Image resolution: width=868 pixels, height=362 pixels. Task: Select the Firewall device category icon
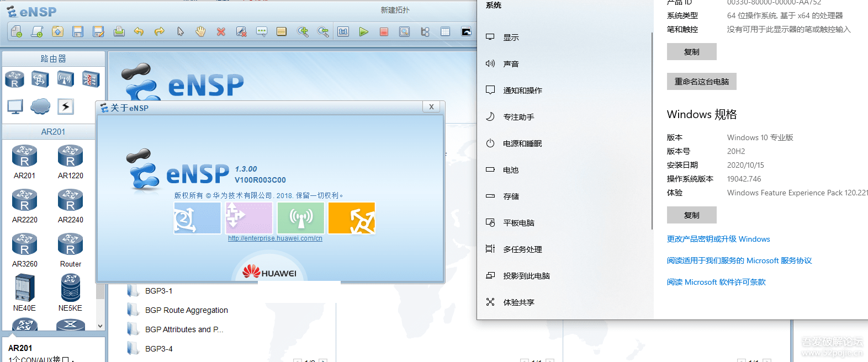pos(91,79)
